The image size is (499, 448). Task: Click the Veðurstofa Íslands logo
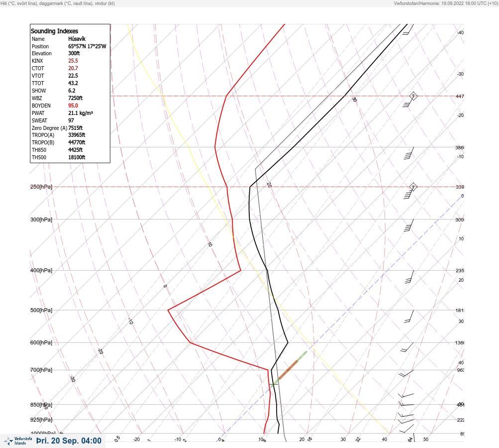coord(17,441)
